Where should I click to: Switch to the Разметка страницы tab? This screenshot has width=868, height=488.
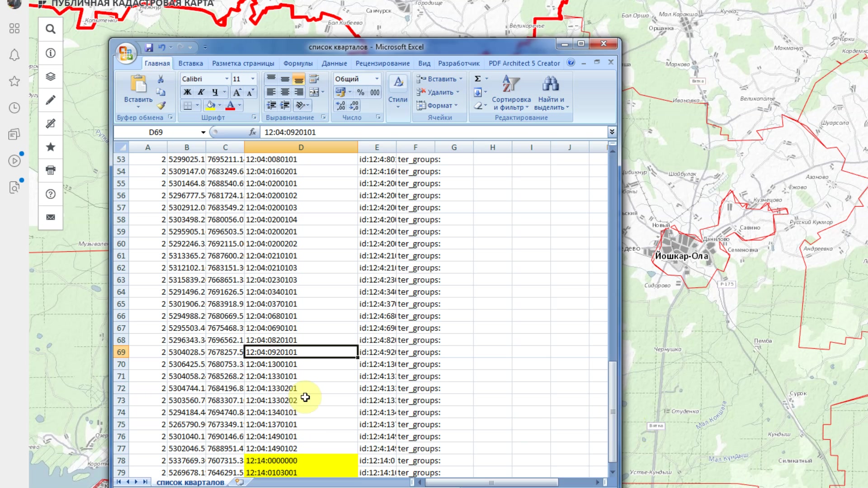point(243,63)
